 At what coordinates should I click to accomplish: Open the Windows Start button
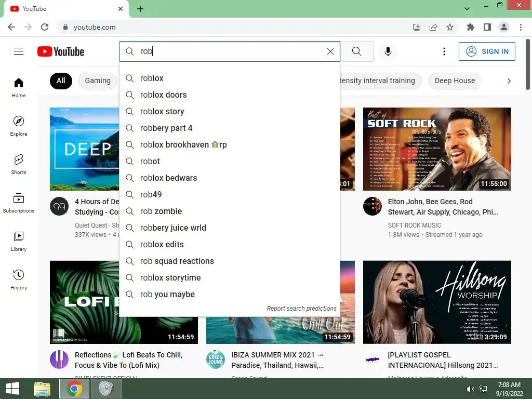pos(12,389)
